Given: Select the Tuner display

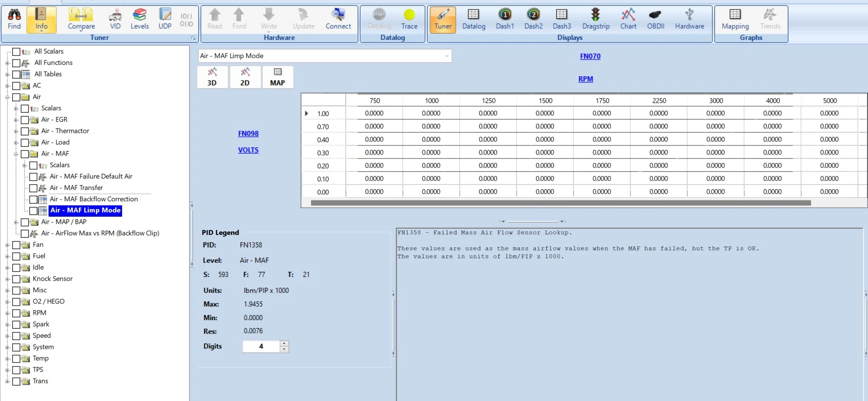Looking at the screenshot, I should [443, 20].
